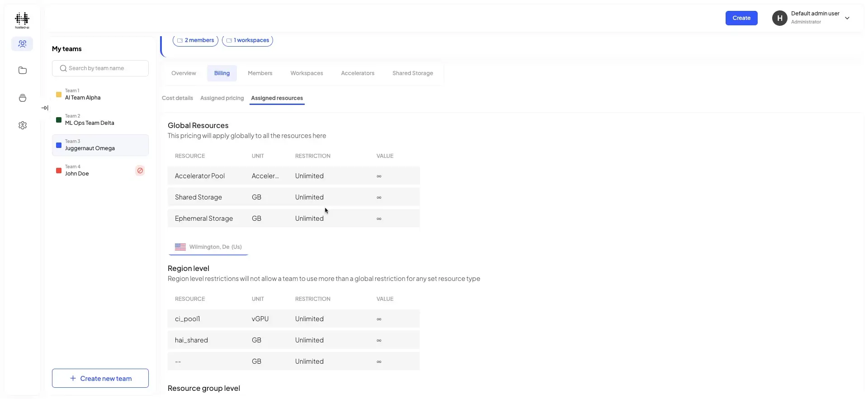Open the 2 members chip

[x=195, y=40]
